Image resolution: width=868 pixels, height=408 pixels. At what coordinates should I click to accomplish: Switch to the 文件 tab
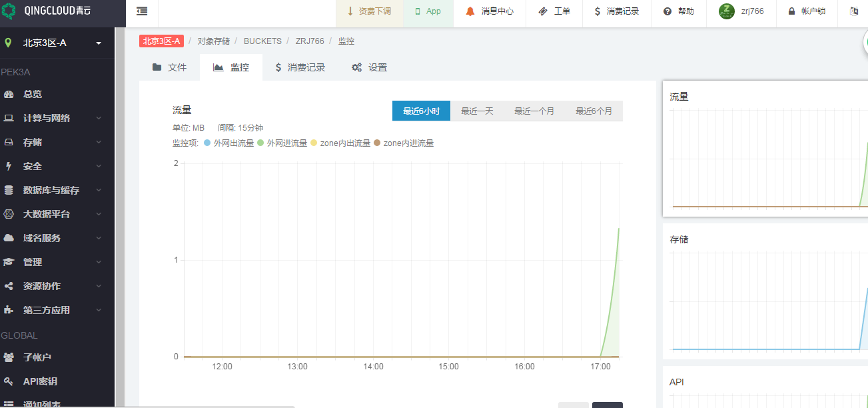point(169,67)
